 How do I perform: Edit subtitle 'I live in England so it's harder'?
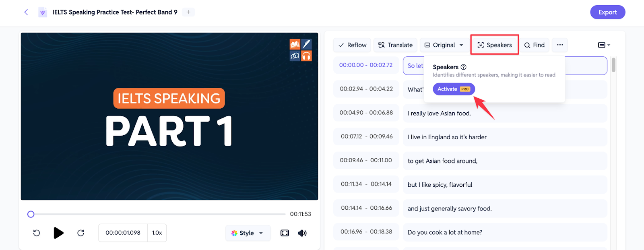505,137
